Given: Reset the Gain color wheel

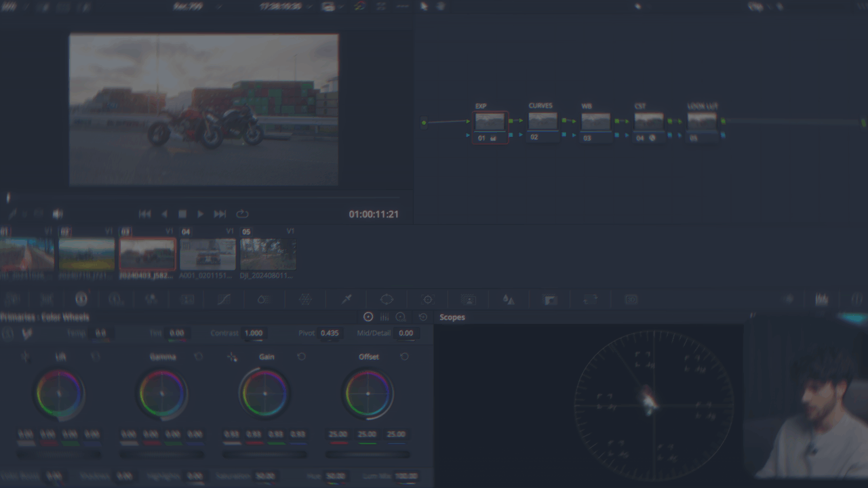Looking at the screenshot, I should (302, 357).
